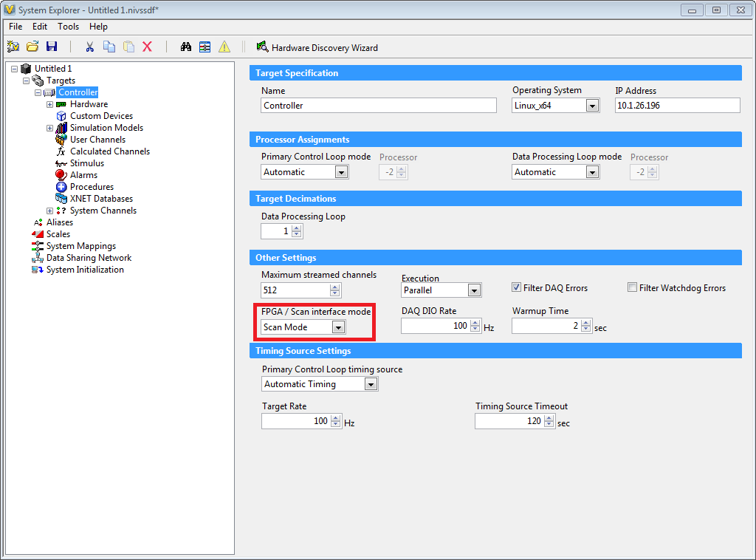Launch the Hardware Discovery Wizard
The width and height of the screenshot is (756, 560).
[317, 47]
